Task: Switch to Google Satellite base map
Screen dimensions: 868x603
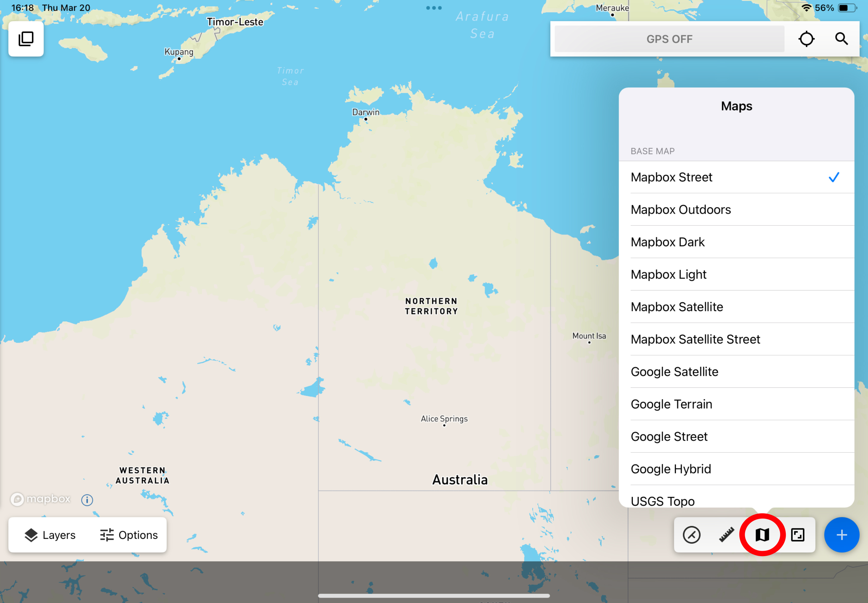Action: point(736,372)
